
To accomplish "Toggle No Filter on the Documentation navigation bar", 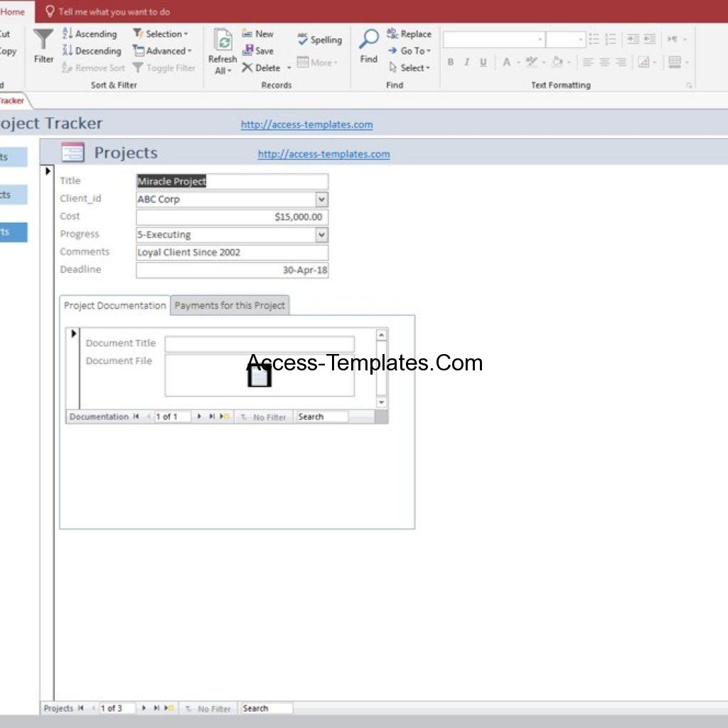I will click(x=264, y=417).
